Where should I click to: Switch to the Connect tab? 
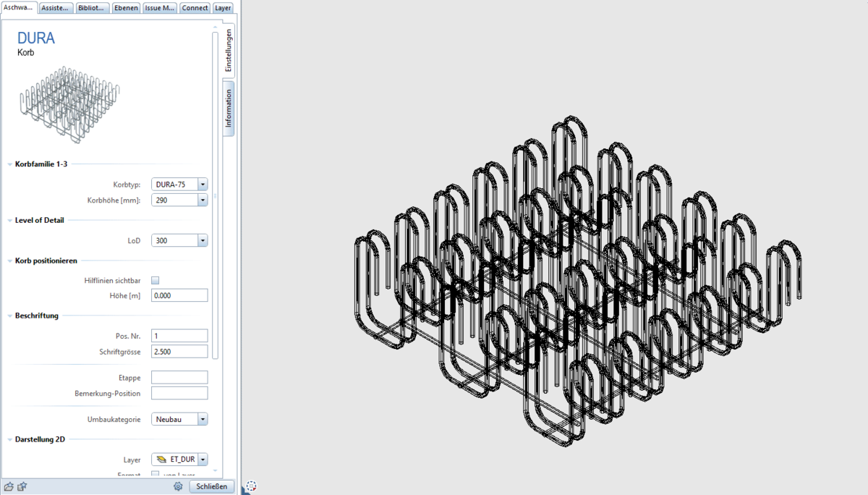tap(195, 8)
